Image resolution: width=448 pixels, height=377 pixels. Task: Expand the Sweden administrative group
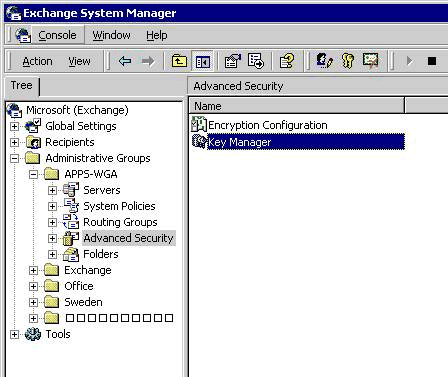[33, 302]
